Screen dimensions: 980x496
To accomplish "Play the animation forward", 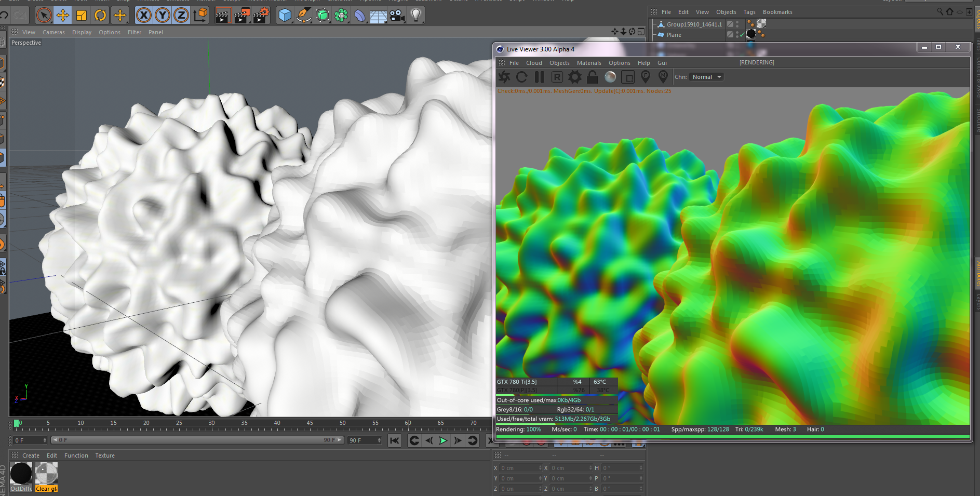I will pos(443,440).
